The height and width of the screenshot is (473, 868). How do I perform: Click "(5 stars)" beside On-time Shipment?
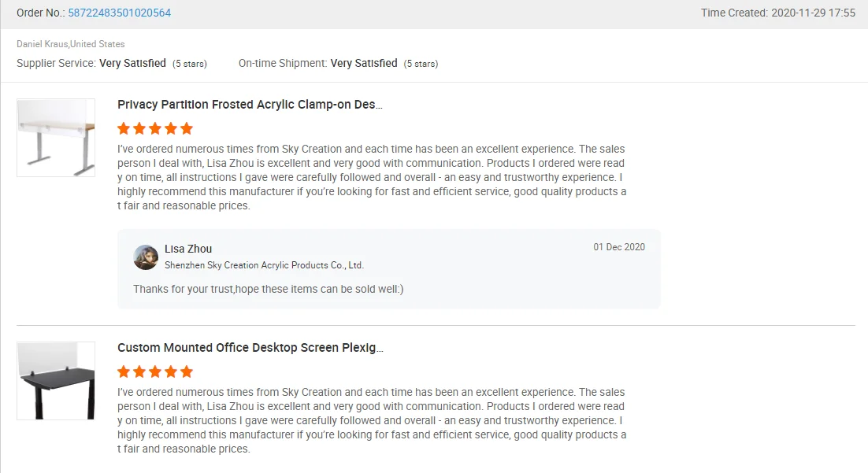421,64
